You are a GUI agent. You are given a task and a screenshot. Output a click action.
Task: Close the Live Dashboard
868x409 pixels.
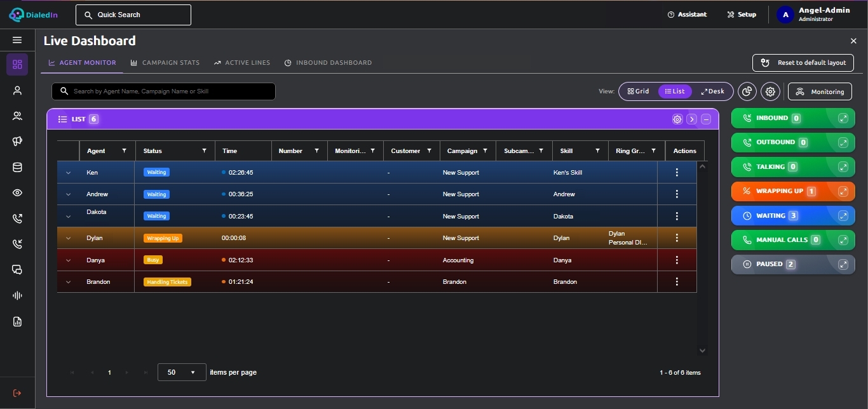click(x=853, y=41)
